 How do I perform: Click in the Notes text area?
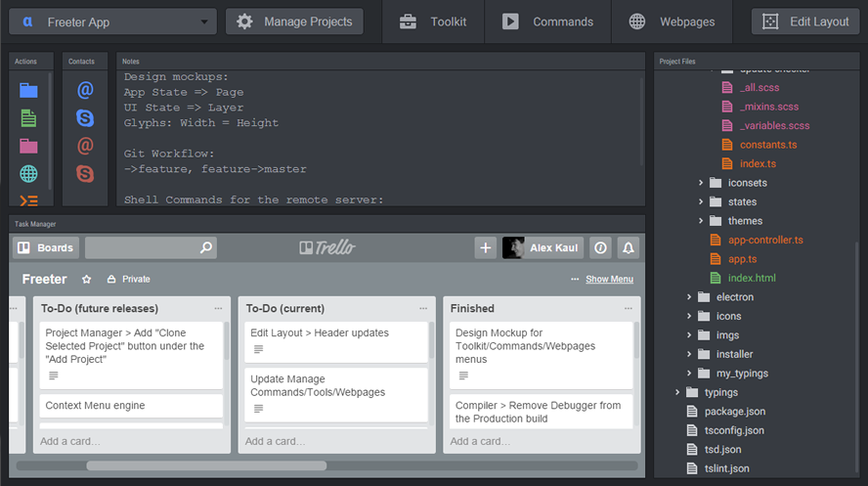[x=381, y=138]
